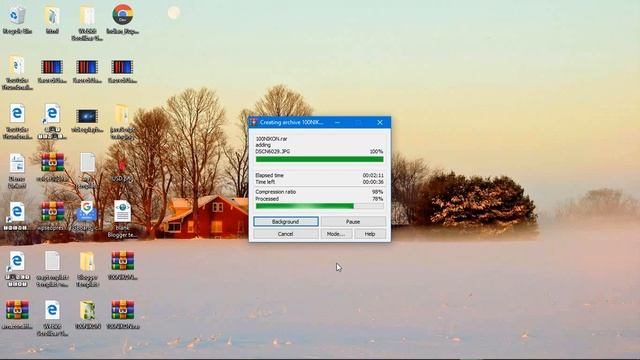The image size is (640, 360).
Task: Click the DSCN6029.JPG file progress bar
Action: 320,159
